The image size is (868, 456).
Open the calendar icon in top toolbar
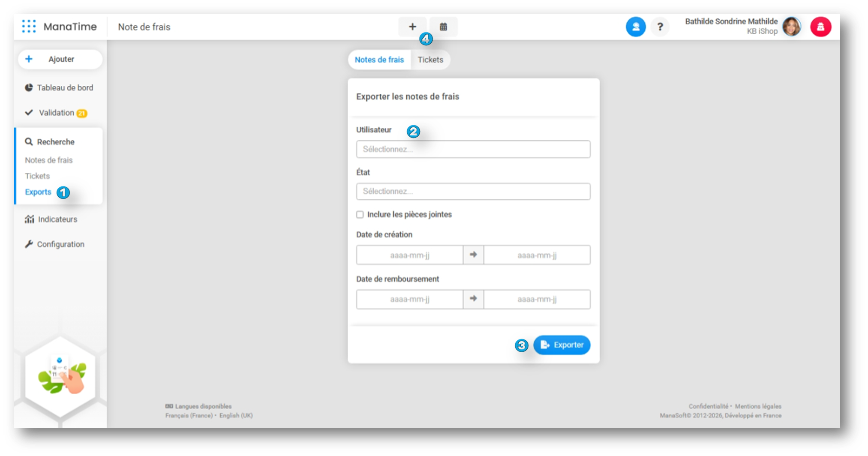click(x=443, y=27)
